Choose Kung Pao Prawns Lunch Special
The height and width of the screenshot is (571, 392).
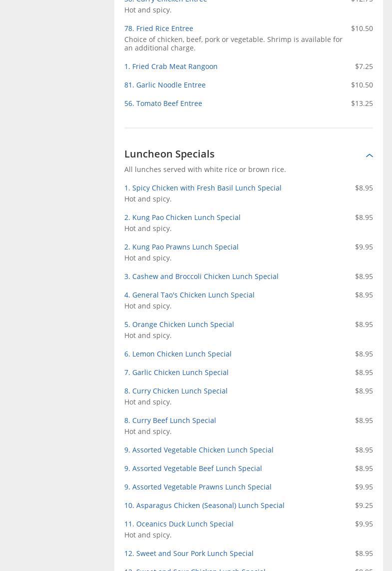181,247
